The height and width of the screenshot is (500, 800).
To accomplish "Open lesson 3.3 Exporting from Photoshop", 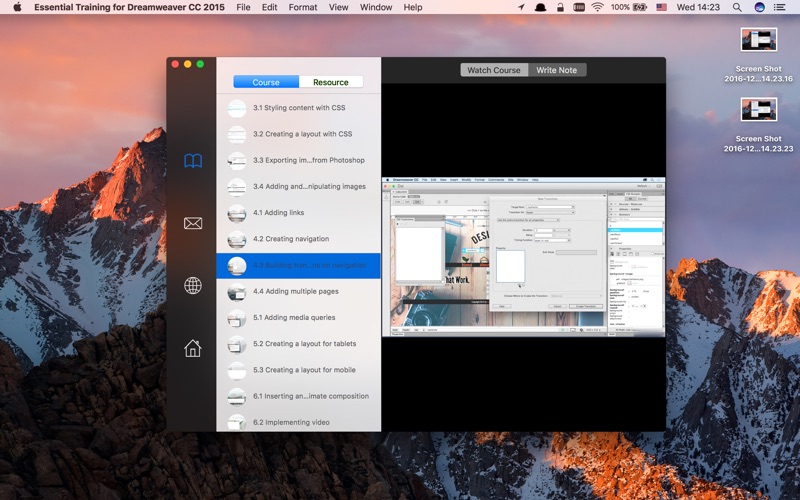I will 299,160.
